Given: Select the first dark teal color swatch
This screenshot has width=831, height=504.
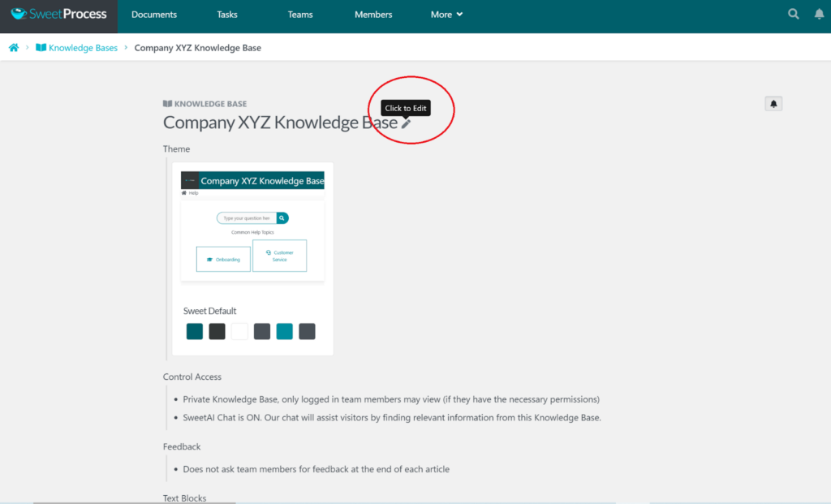Looking at the screenshot, I should (x=195, y=331).
